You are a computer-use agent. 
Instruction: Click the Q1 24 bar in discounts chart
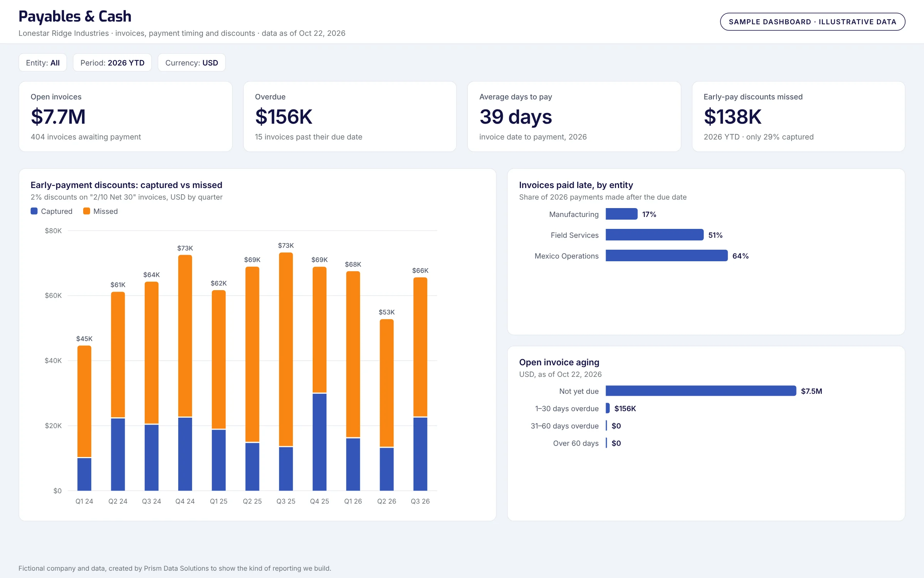(84, 418)
